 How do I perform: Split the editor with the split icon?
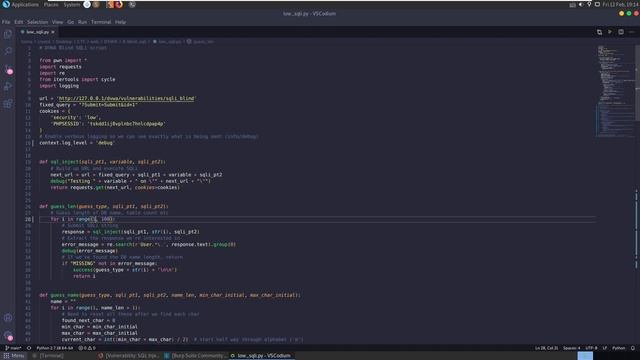[621, 32]
